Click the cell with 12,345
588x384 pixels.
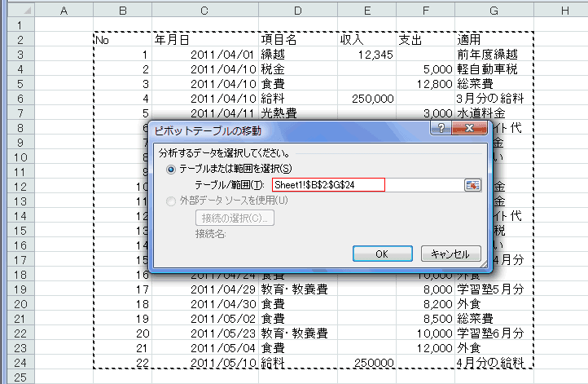367,55
